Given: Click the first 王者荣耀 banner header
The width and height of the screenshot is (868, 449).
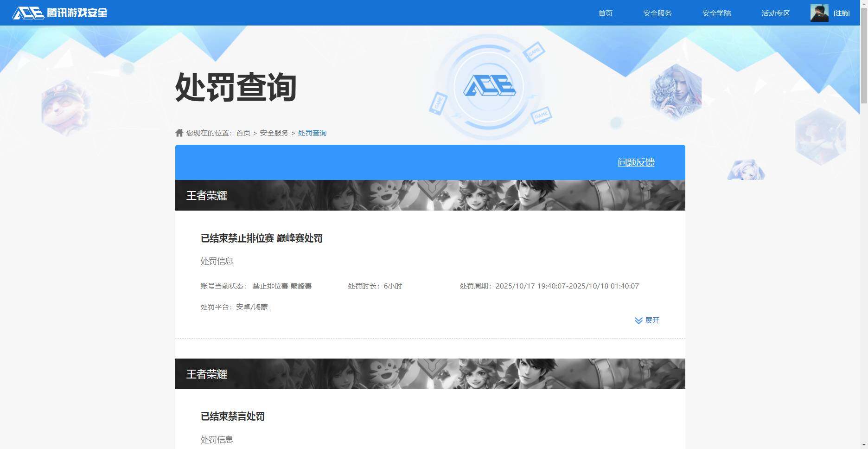Looking at the screenshot, I should pos(430,195).
